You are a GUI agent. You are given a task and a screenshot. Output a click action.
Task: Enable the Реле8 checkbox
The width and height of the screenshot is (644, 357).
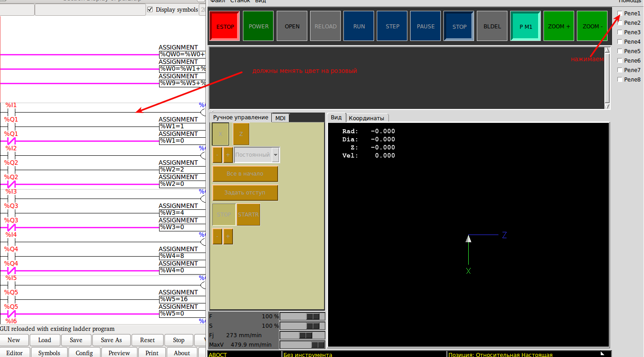620,80
